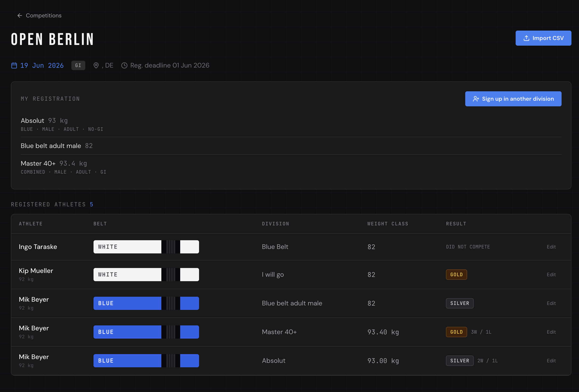579x392 pixels.
Task: Click the clock icon beside Reg. deadline
Action: click(x=124, y=65)
